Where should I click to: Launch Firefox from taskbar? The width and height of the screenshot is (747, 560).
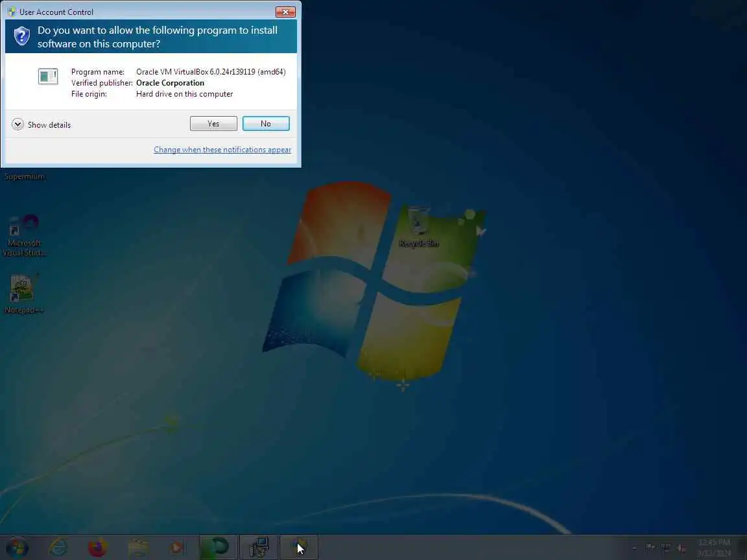[98, 548]
